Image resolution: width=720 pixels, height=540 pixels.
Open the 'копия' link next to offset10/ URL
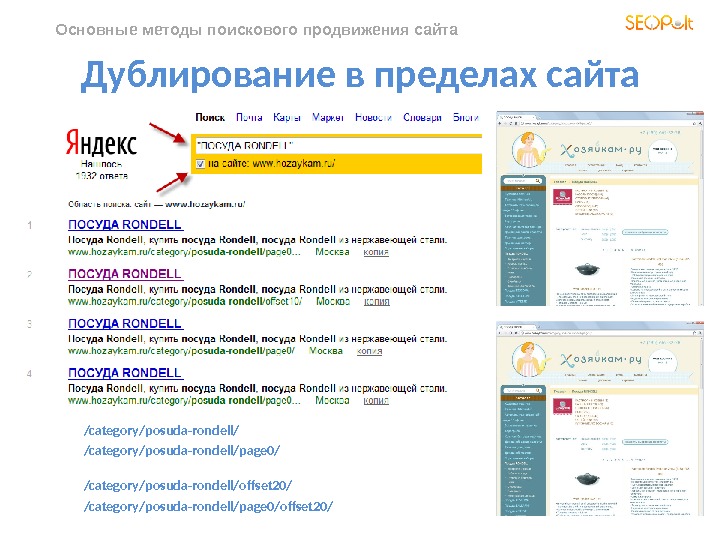point(377,302)
